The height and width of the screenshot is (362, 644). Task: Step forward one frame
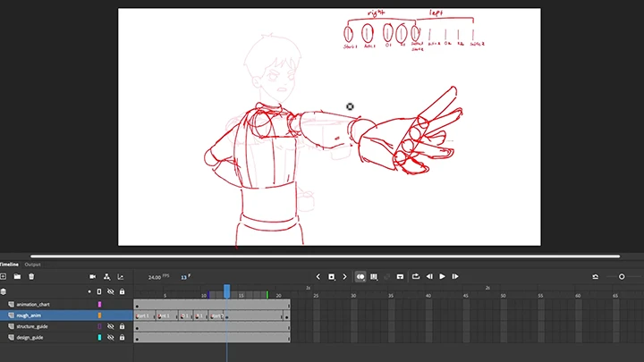[454, 277]
